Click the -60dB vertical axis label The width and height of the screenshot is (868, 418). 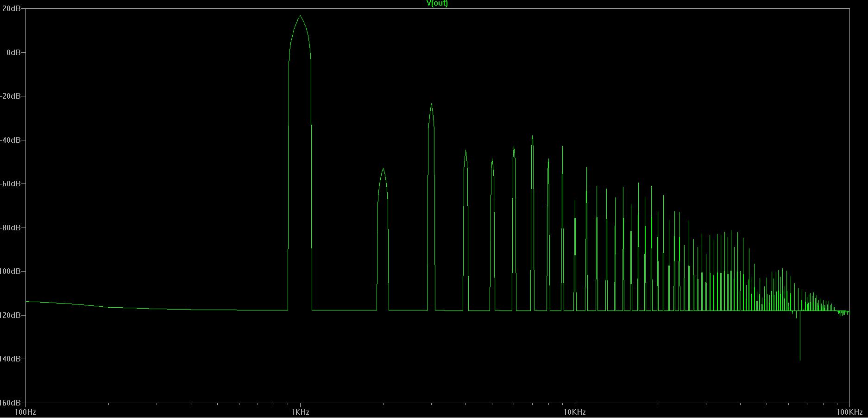click(11, 184)
